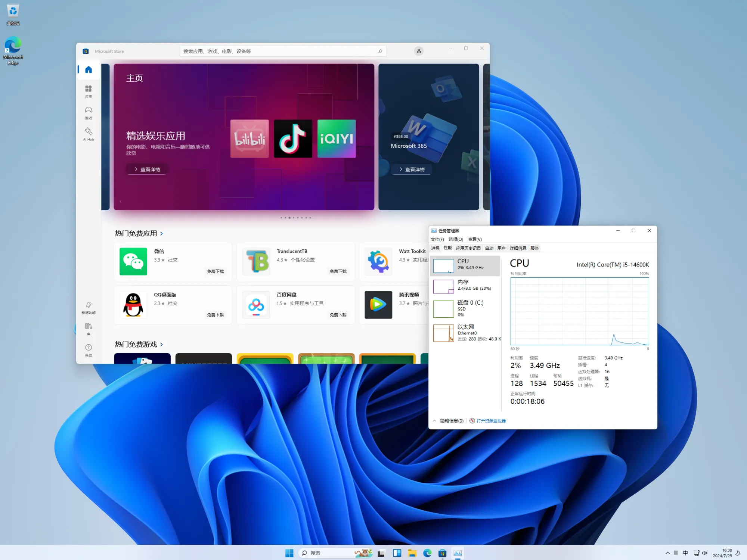Open 打开资源监视器 resource monitor link
Viewport: 747px width, 560px height.
coord(490,420)
